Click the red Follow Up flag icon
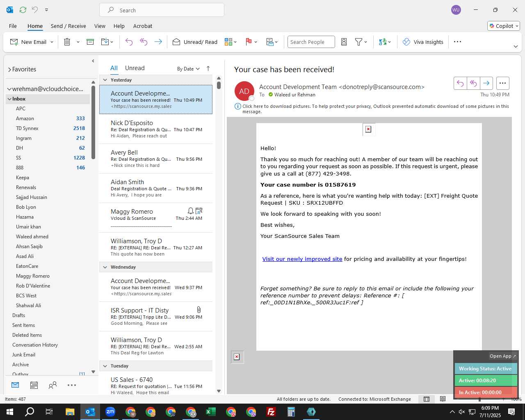This screenshot has height=420, width=525. [x=249, y=42]
